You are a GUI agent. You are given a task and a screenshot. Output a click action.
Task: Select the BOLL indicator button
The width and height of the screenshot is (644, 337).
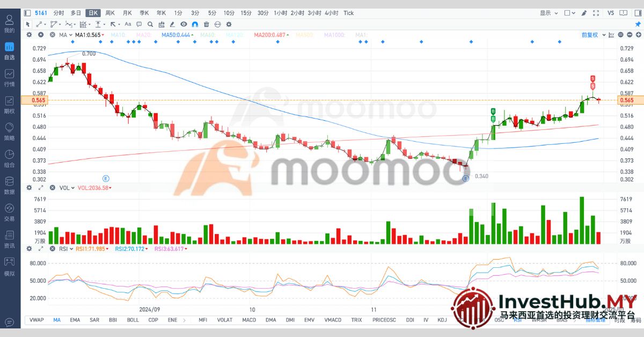point(133,320)
